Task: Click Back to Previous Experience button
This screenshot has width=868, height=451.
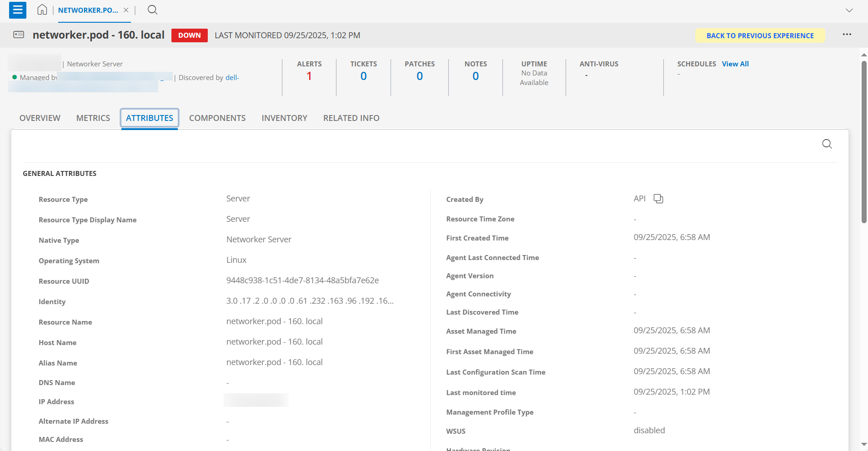Action: pos(760,35)
